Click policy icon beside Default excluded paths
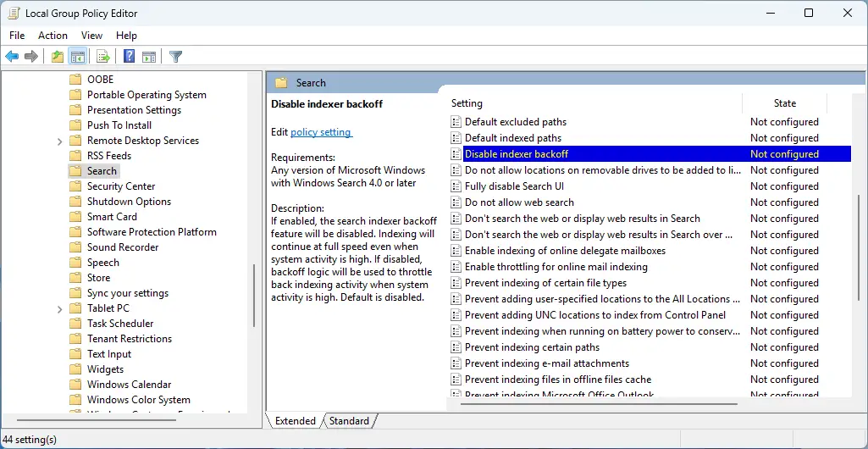This screenshot has width=868, height=449. coord(456,122)
